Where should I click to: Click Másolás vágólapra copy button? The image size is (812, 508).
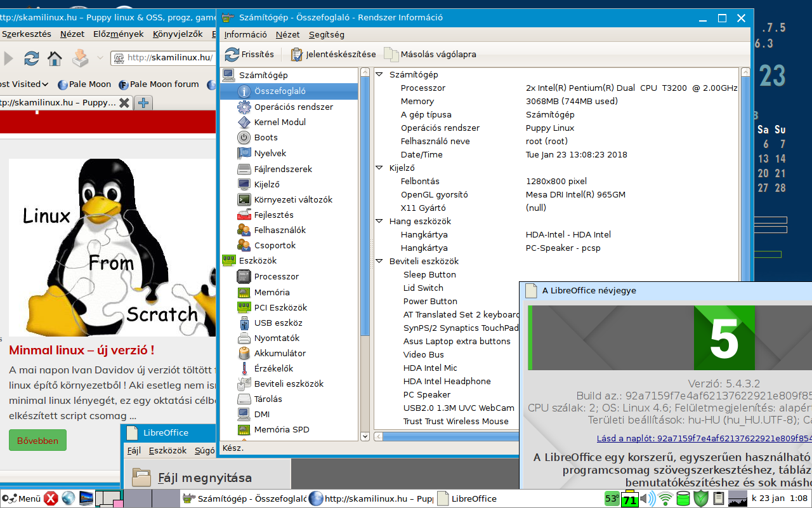pos(430,55)
